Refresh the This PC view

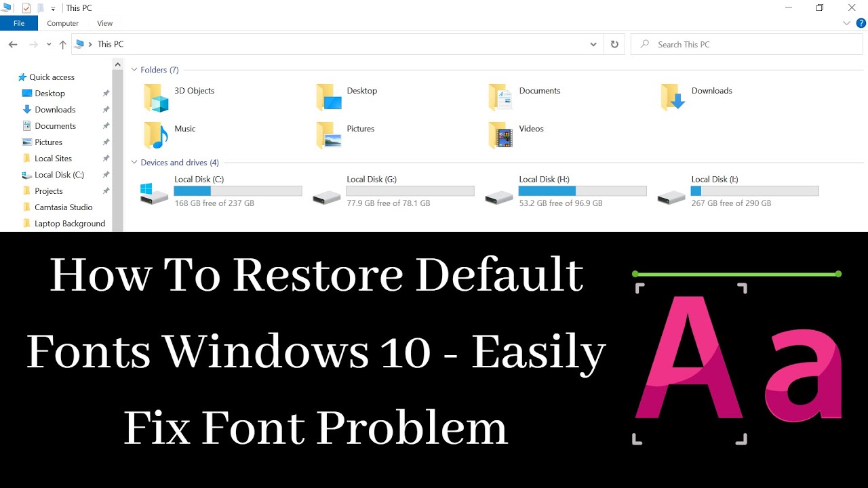(614, 44)
